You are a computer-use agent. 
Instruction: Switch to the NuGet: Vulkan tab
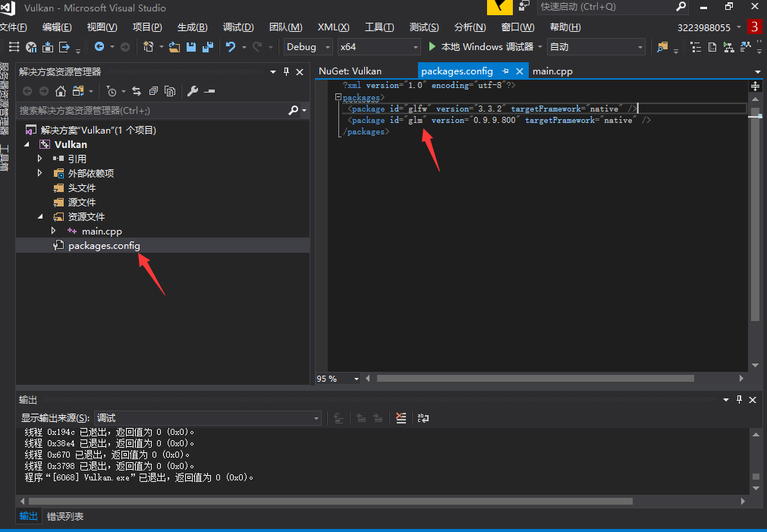click(x=350, y=71)
